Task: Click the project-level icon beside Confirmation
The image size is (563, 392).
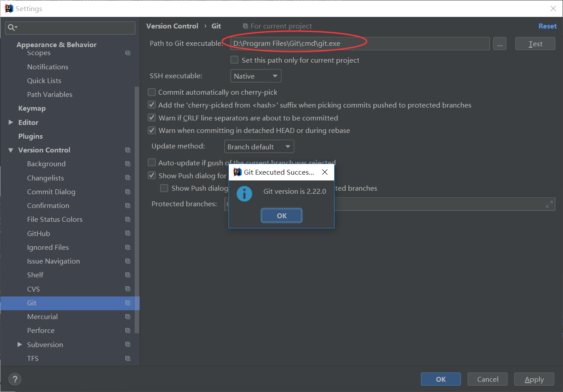Action: pos(128,206)
